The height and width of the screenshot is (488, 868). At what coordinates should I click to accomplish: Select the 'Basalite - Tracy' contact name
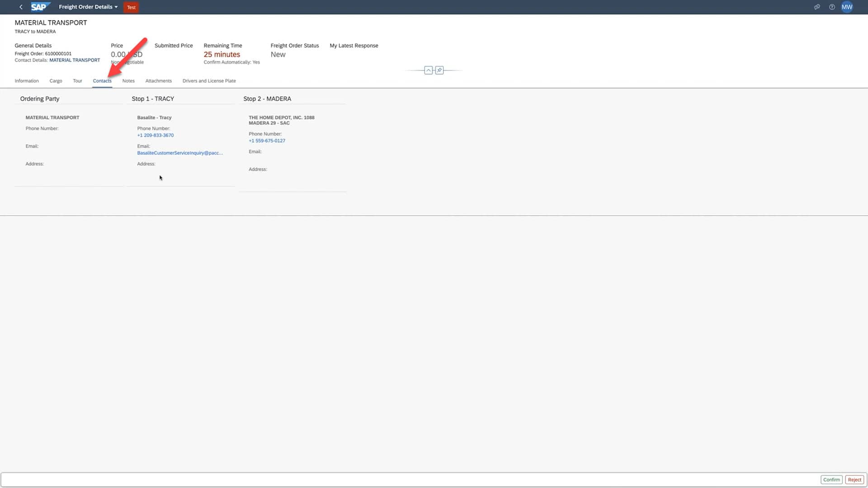154,117
